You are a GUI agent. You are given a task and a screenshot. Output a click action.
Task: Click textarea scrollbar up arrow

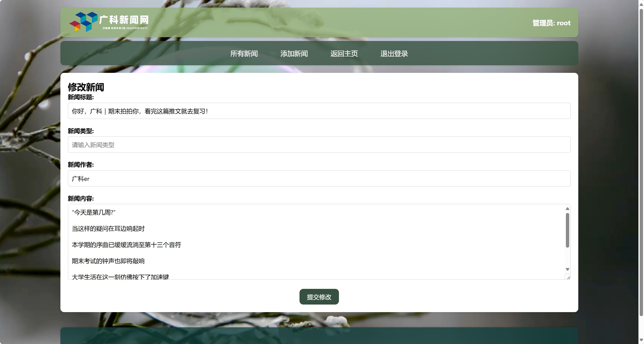[567, 209]
